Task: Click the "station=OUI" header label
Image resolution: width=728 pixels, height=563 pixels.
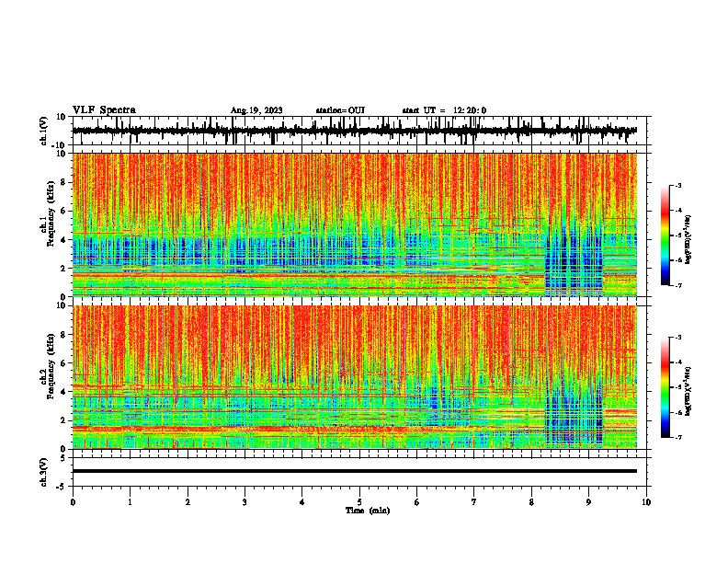Action: coord(340,110)
